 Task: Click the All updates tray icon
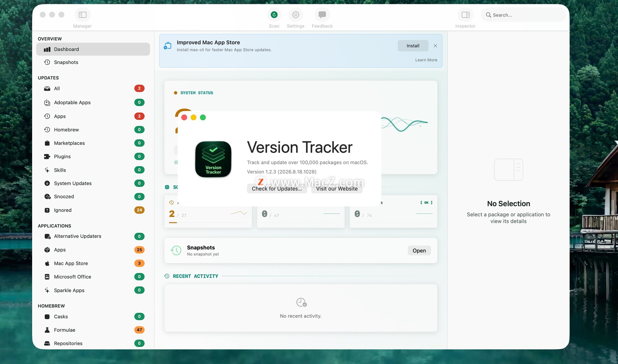click(47, 88)
